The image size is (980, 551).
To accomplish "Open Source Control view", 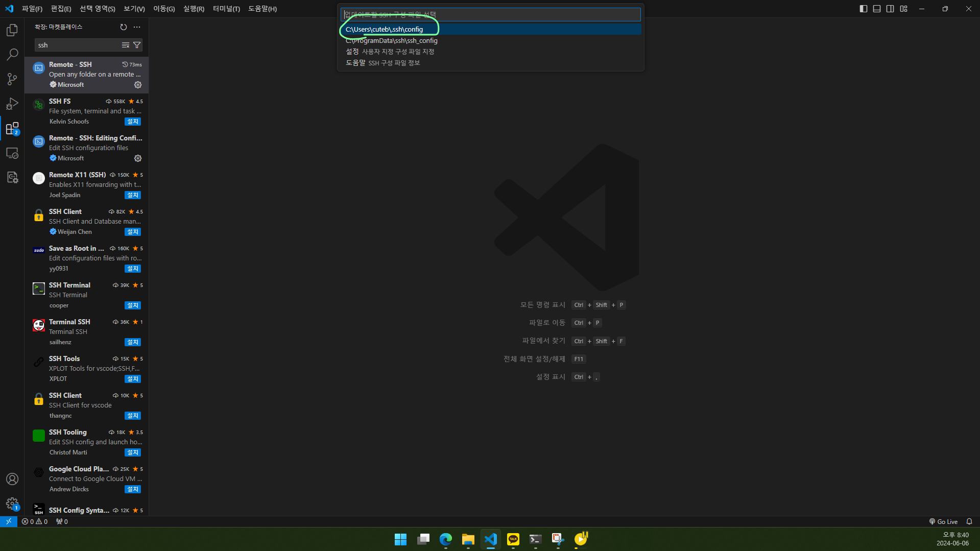I will [x=12, y=79].
